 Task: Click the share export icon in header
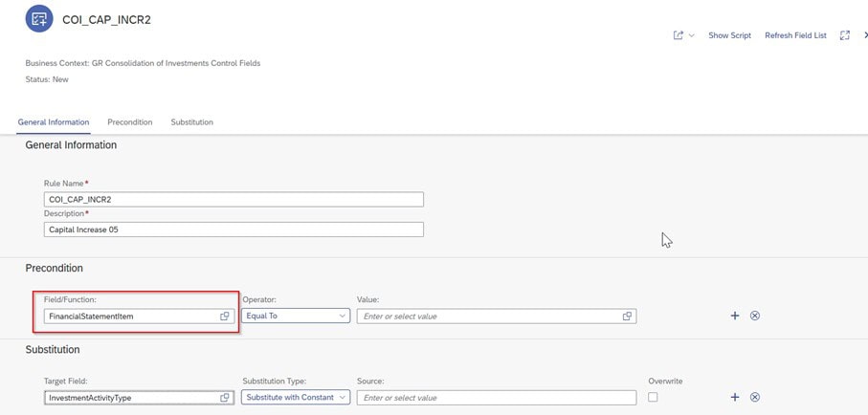click(x=679, y=35)
